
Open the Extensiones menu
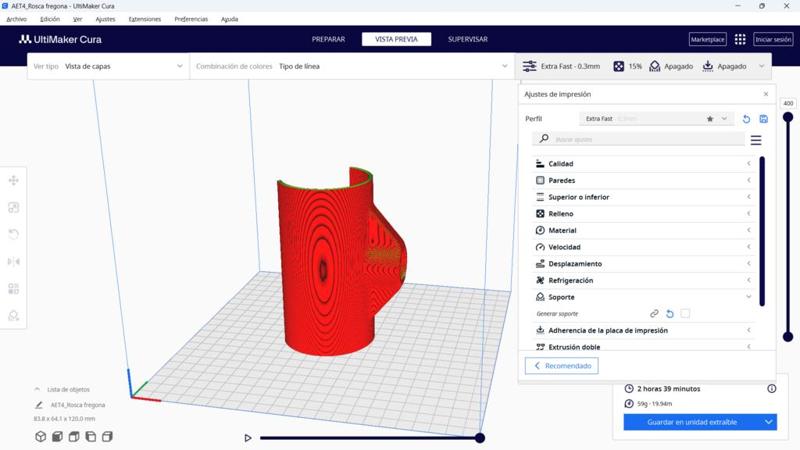[x=145, y=19]
